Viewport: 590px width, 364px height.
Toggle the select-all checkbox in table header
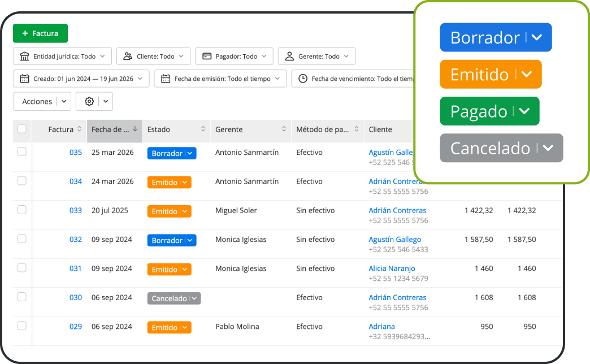click(22, 129)
